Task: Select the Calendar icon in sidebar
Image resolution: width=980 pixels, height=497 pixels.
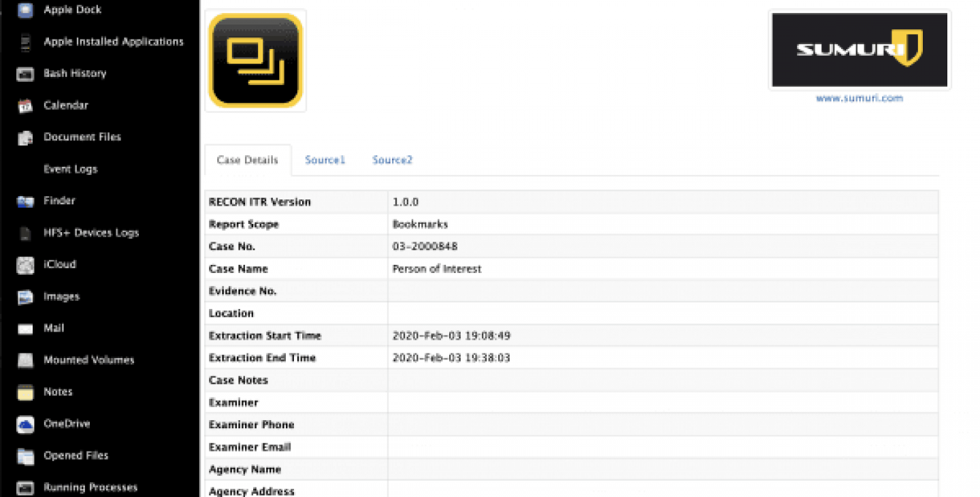Action: pos(25,106)
